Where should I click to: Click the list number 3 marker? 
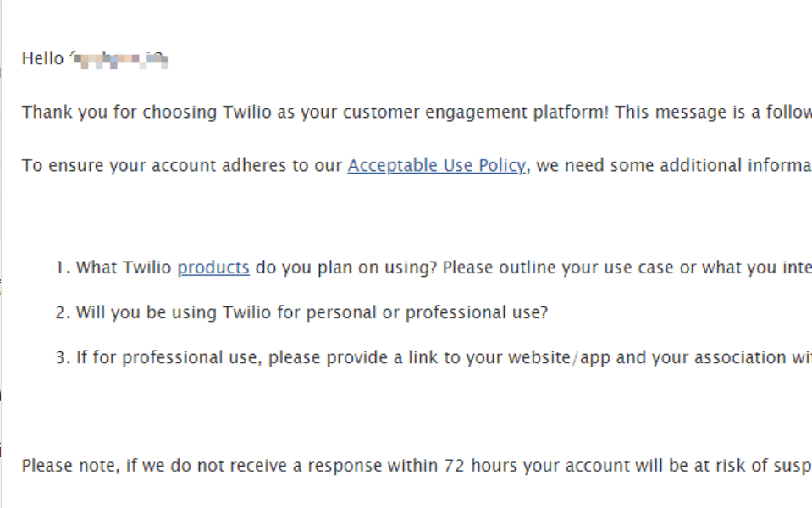coord(61,358)
